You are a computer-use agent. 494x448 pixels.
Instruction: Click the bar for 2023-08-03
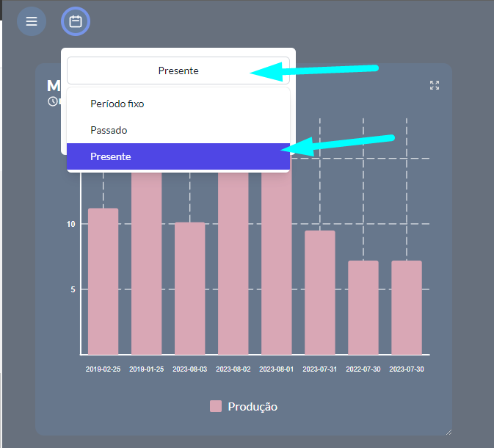point(190,289)
